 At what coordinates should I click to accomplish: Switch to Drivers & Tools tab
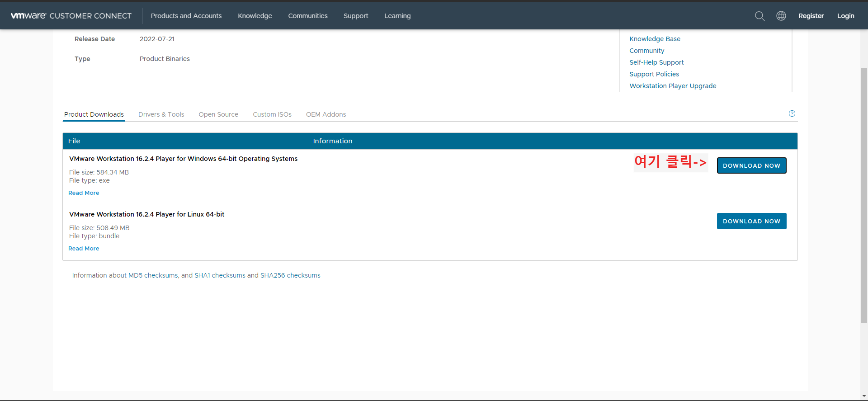161,114
